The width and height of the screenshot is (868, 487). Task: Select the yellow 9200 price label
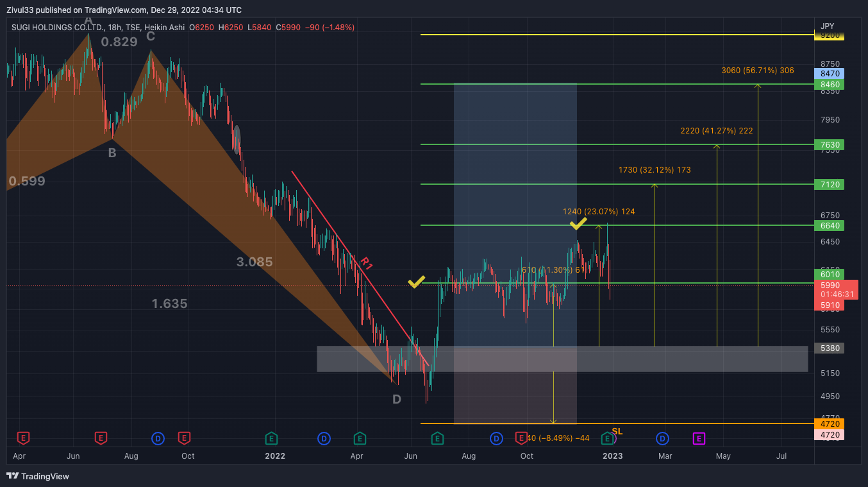click(830, 35)
